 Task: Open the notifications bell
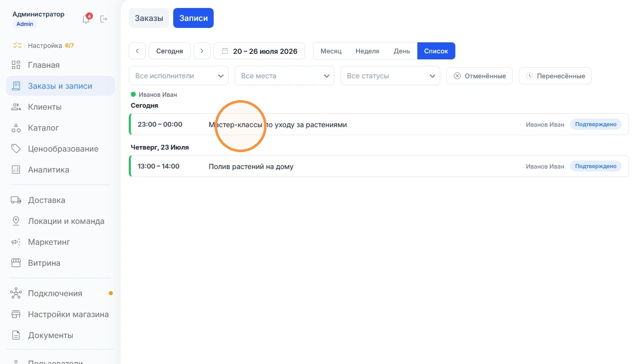coord(86,19)
